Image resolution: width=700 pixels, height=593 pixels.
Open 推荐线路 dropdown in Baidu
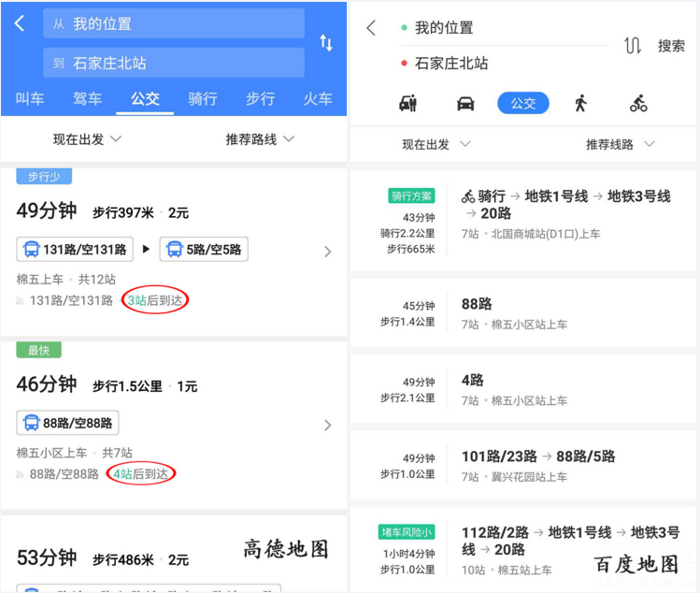point(621,145)
